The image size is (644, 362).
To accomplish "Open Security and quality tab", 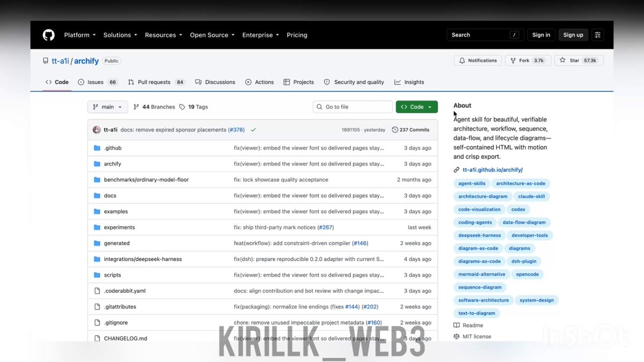I will click(354, 82).
